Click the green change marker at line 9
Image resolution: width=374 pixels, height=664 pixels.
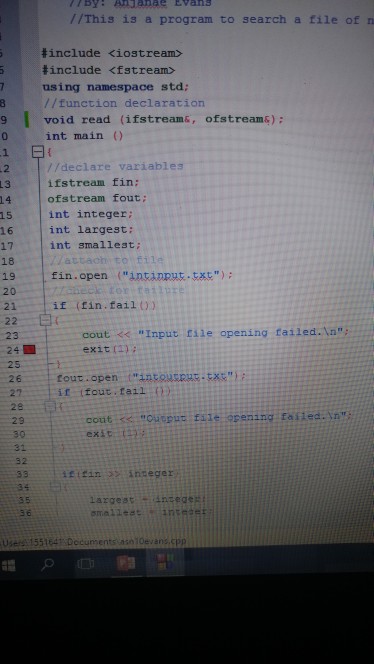(27, 119)
